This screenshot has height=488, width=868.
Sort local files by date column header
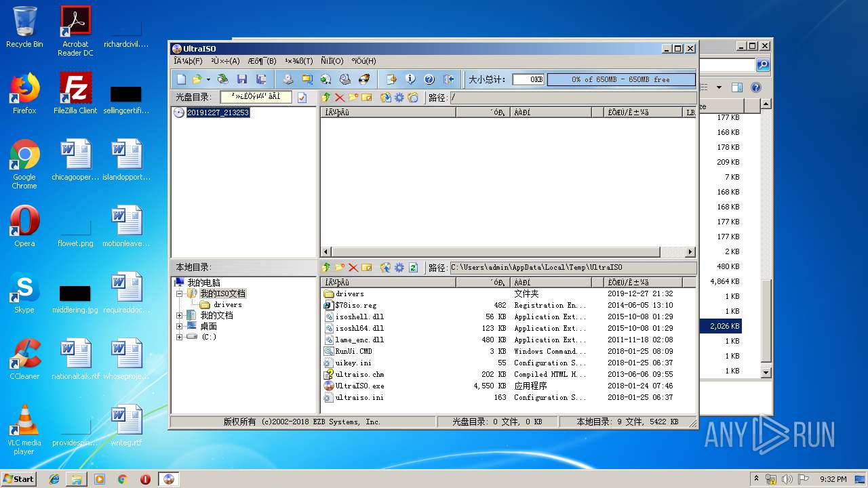(644, 282)
